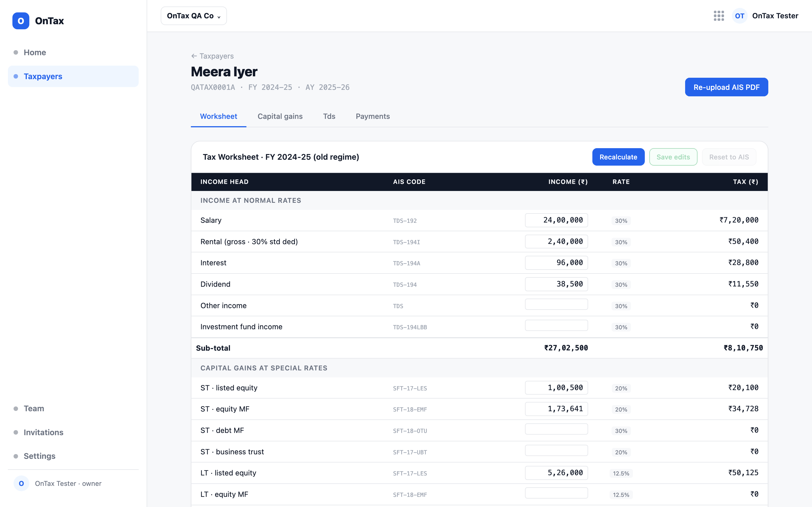Click the empty Other income field
Image resolution: width=812 pixels, height=507 pixels.
(556, 304)
